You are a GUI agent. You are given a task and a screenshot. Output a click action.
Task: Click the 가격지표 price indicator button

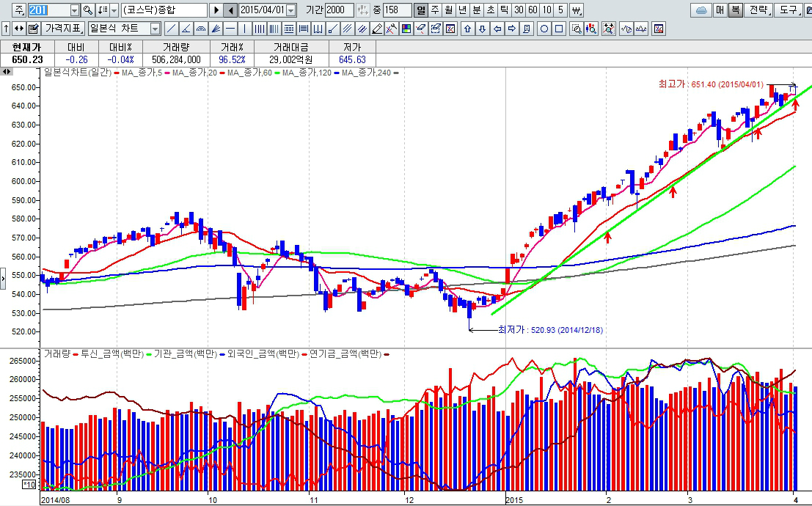click(64, 29)
